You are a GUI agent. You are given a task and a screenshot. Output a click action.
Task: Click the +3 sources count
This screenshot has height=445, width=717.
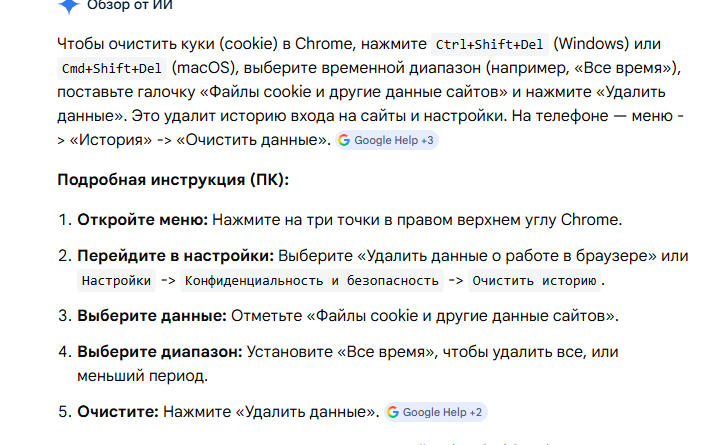coord(427,140)
